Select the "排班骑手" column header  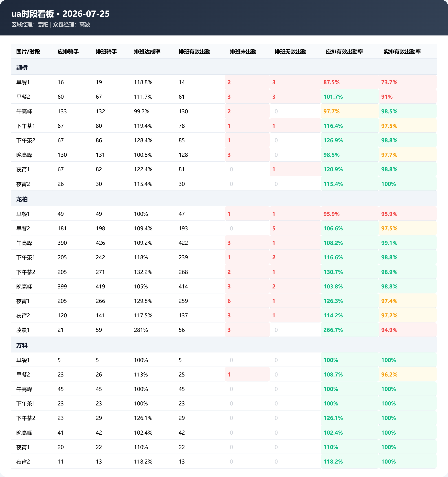106,52
